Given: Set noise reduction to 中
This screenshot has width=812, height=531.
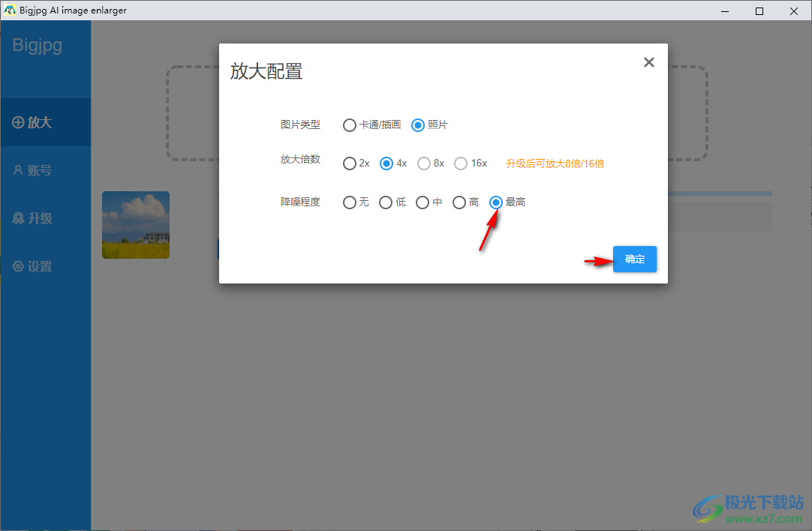Looking at the screenshot, I should click(x=423, y=202).
